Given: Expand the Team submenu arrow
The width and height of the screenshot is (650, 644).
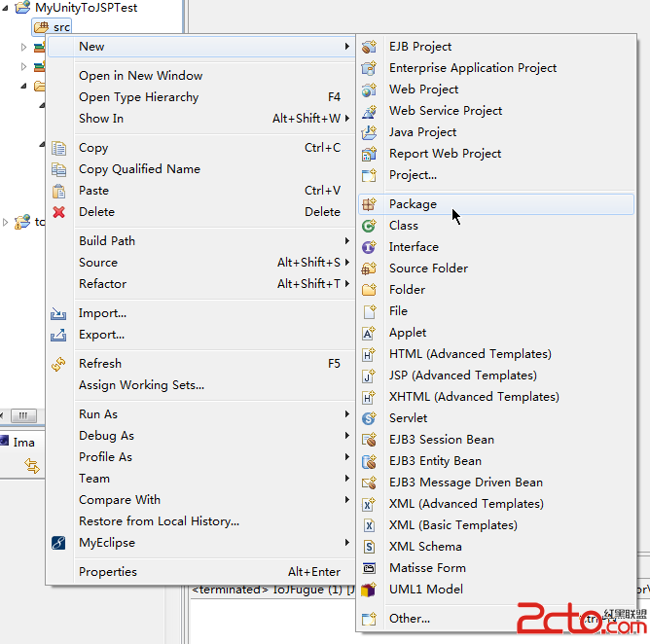Looking at the screenshot, I should click(347, 479).
